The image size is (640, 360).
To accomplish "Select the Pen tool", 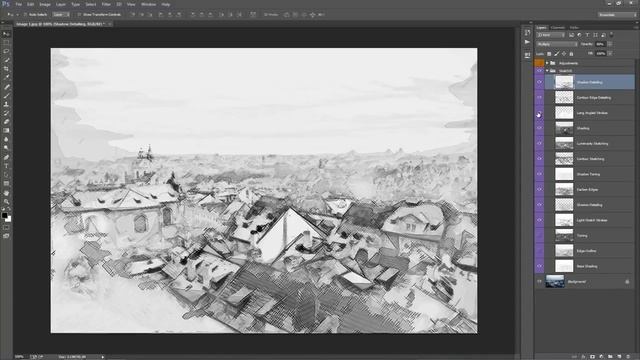I will [x=6, y=157].
